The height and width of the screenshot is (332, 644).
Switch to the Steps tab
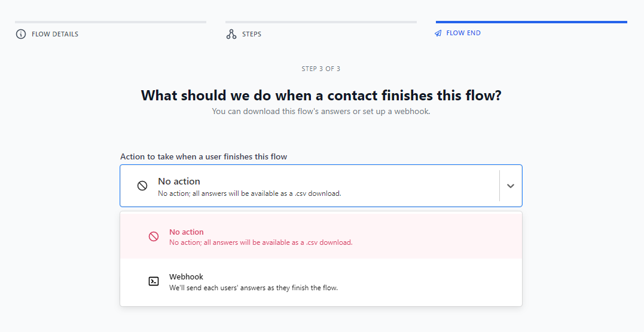(252, 34)
